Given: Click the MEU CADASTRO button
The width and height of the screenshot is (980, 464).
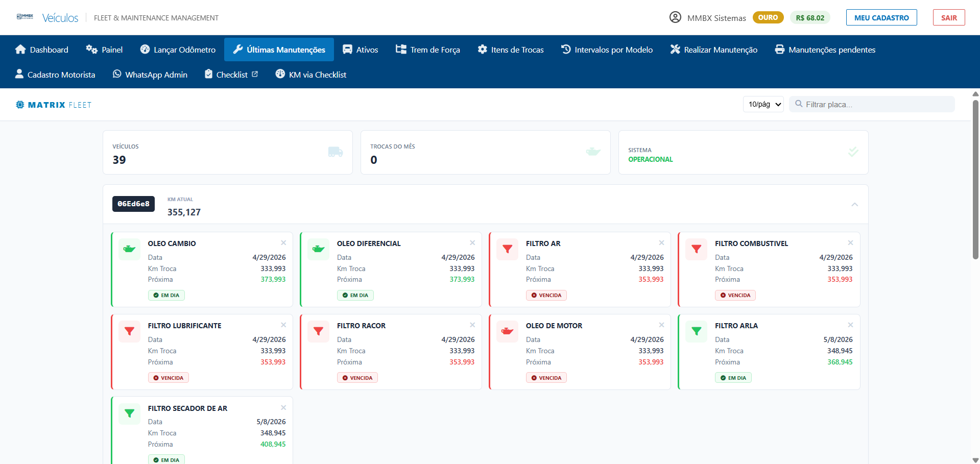Looking at the screenshot, I should click(881, 17).
